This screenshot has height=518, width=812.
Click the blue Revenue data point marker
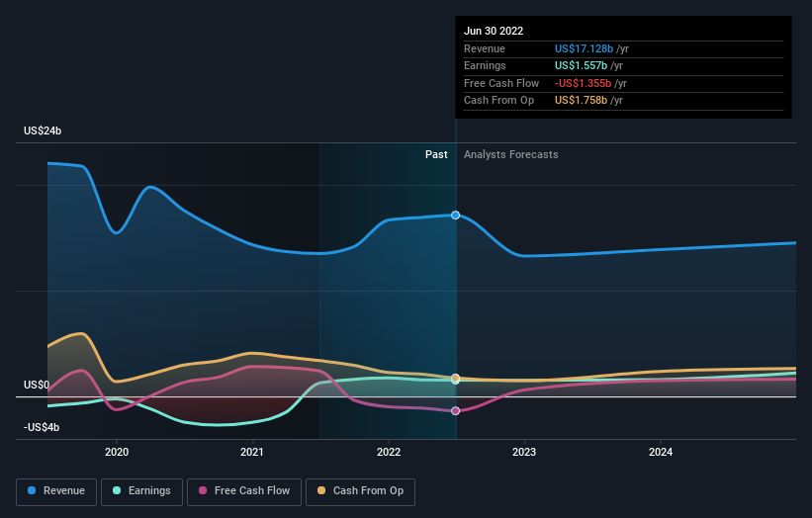tap(455, 215)
